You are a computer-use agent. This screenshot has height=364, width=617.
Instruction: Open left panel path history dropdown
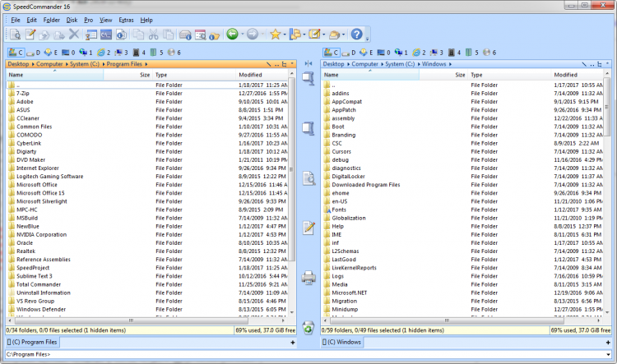(x=292, y=63)
